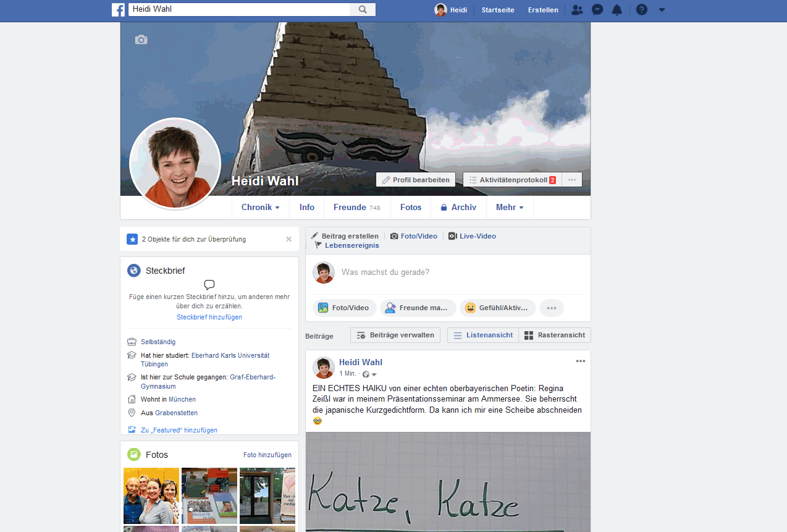Open the notifications bell
The image size is (787, 532).
[617, 10]
